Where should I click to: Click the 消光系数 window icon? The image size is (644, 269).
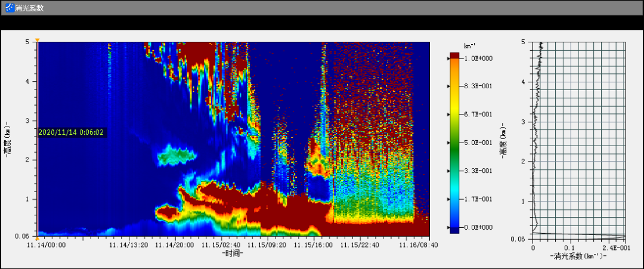[x=9, y=8]
